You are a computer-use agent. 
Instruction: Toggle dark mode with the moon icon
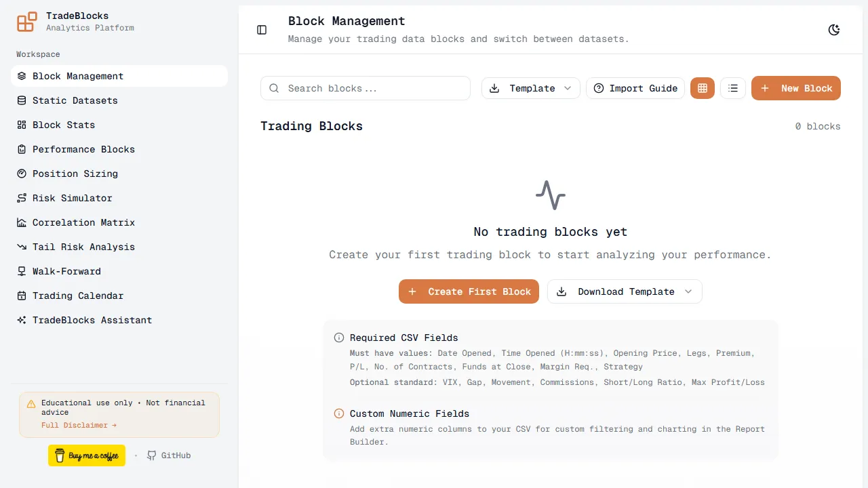coord(834,30)
